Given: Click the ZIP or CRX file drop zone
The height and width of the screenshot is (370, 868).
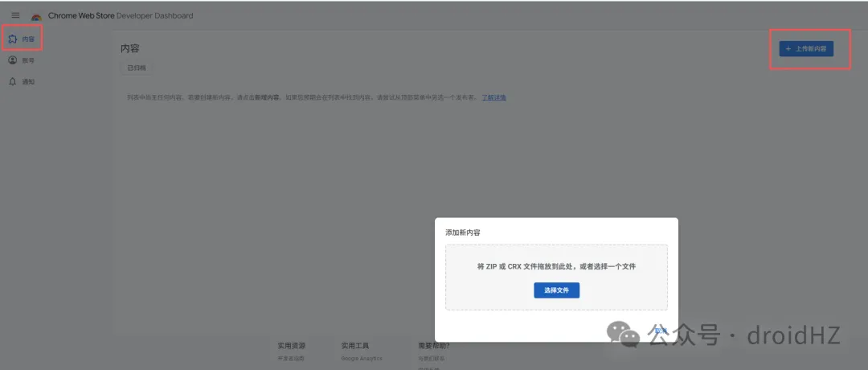Looking at the screenshot, I should 556,277.
